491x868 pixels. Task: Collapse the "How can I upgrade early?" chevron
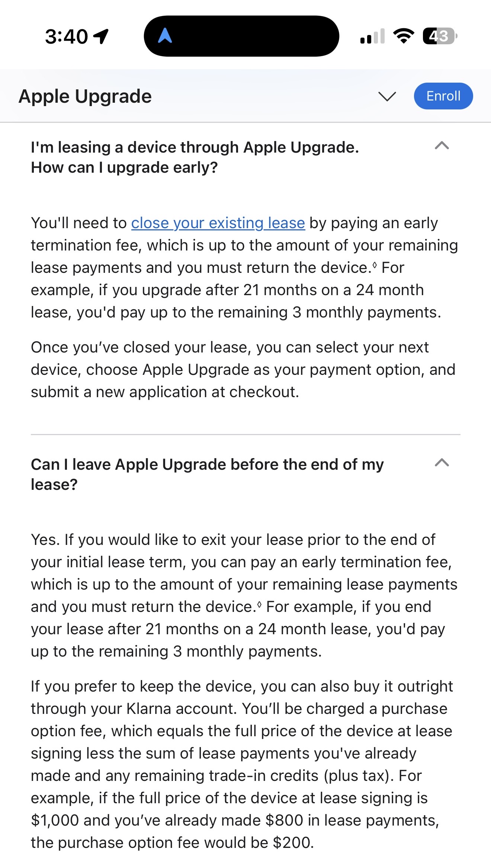[x=442, y=146]
